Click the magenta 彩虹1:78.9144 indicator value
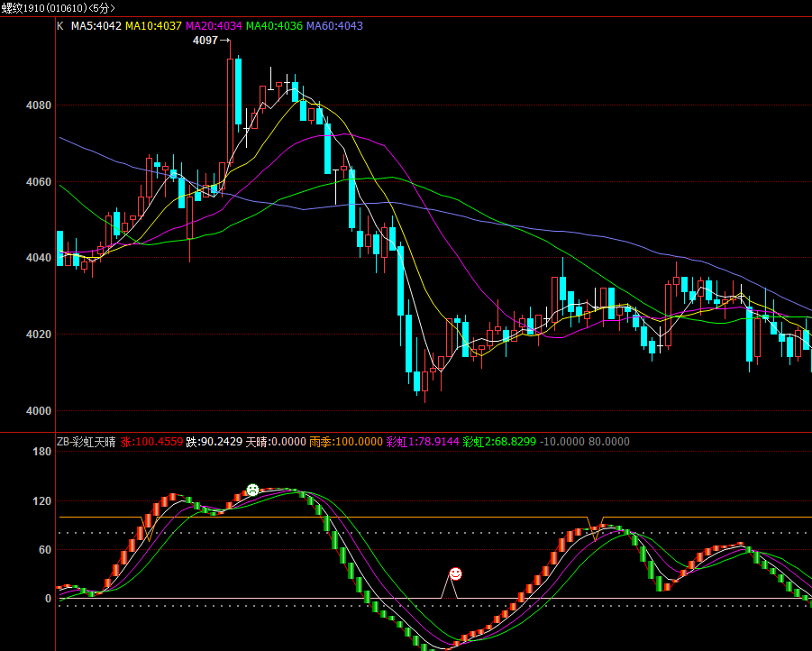812x651 pixels. [423, 442]
